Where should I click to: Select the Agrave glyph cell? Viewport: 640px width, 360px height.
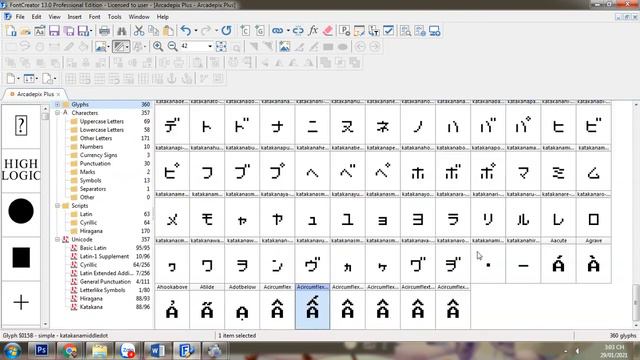(593, 261)
